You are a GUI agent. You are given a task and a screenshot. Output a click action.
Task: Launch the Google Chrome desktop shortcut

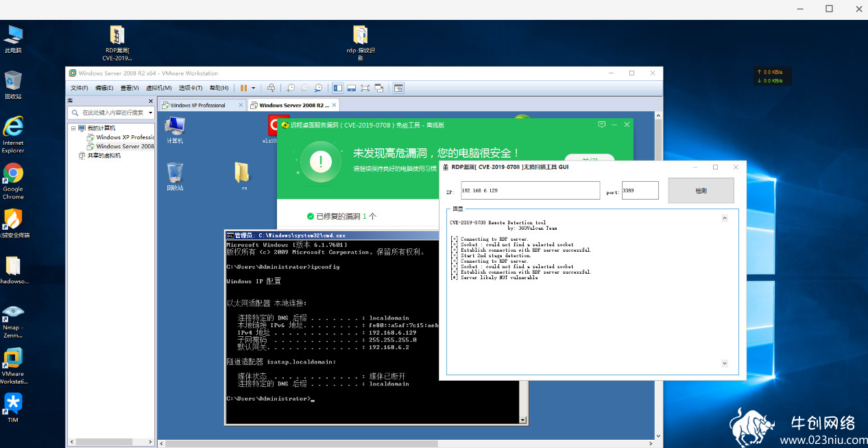click(x=13, y=181)
